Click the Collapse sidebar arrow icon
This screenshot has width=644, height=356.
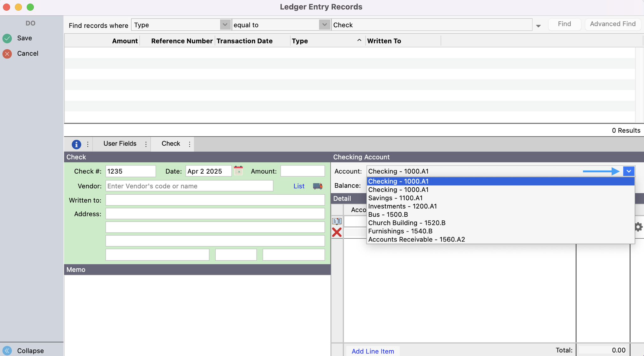click(x=7, y=350)
